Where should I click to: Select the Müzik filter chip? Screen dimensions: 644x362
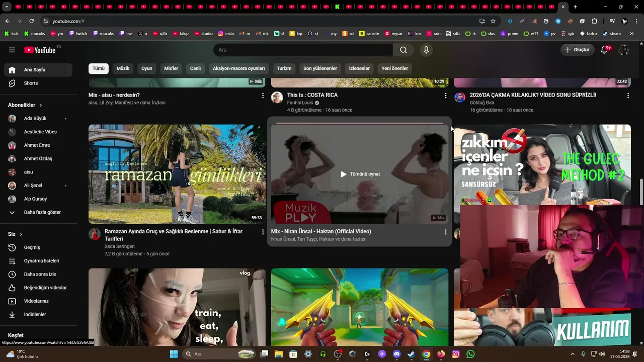click(123, 68)
